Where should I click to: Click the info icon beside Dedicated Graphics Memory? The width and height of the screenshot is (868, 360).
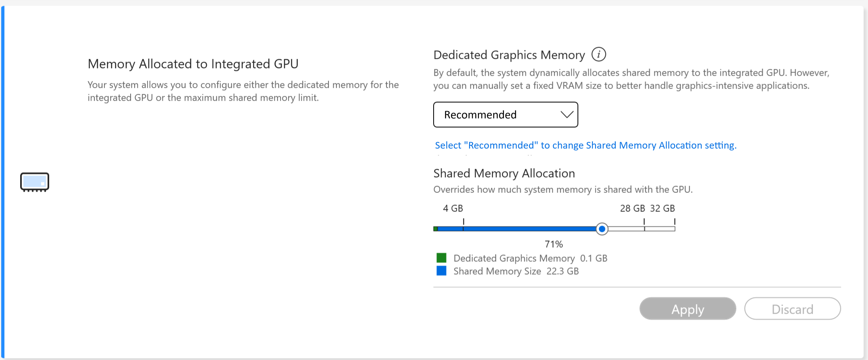coord(598,54)
